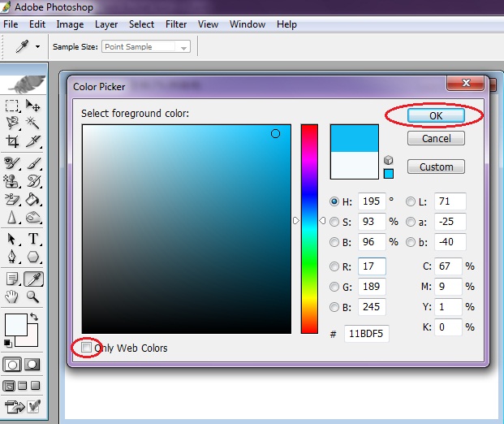Open the Window menu

(248, 24)
